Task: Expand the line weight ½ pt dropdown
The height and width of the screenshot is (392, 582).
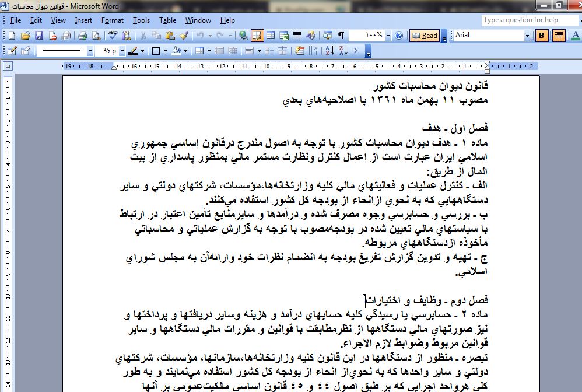Action: 122,51
